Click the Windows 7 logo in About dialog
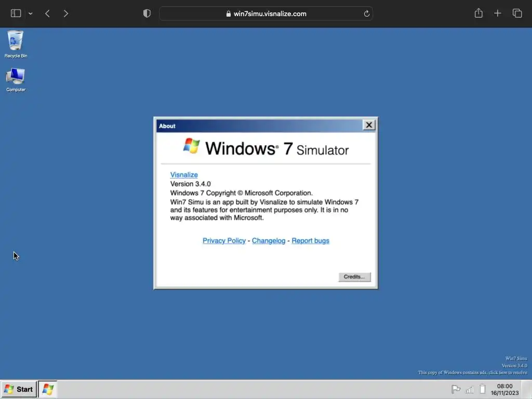Image resolution: width=532 pixels, height=399 pixels. pyautogui.click(x=192, y=146)
